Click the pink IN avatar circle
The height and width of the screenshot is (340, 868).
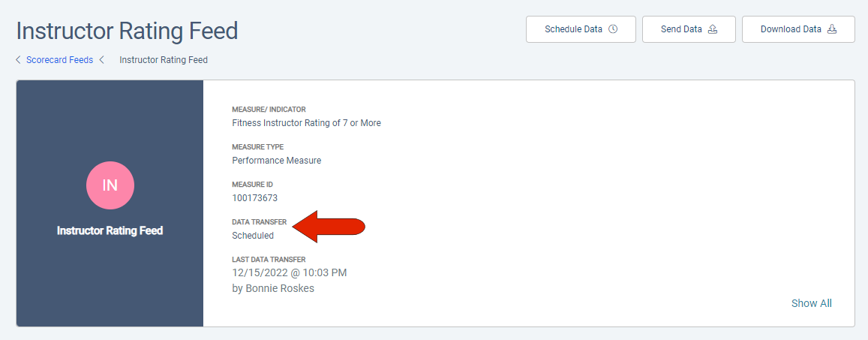pos(110,185)
